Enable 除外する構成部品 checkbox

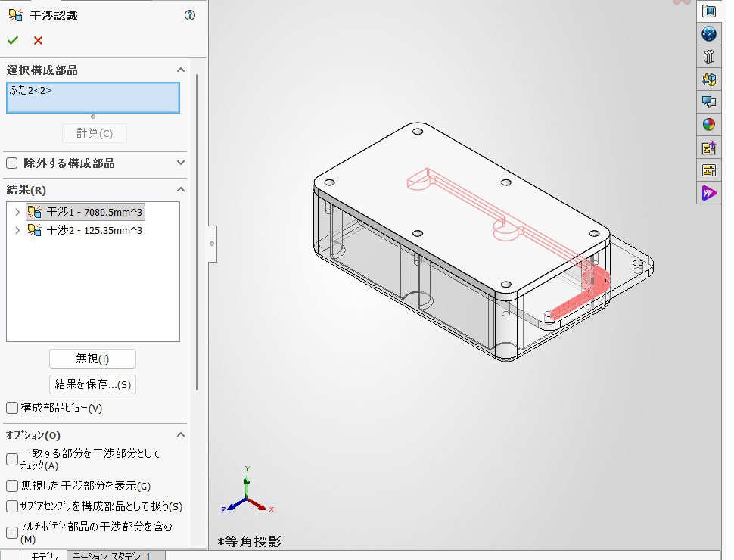pos(12,163)
